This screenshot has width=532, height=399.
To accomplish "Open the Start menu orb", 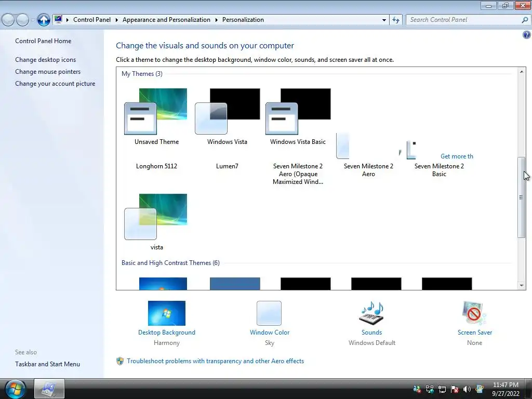I will pos(15,389).
